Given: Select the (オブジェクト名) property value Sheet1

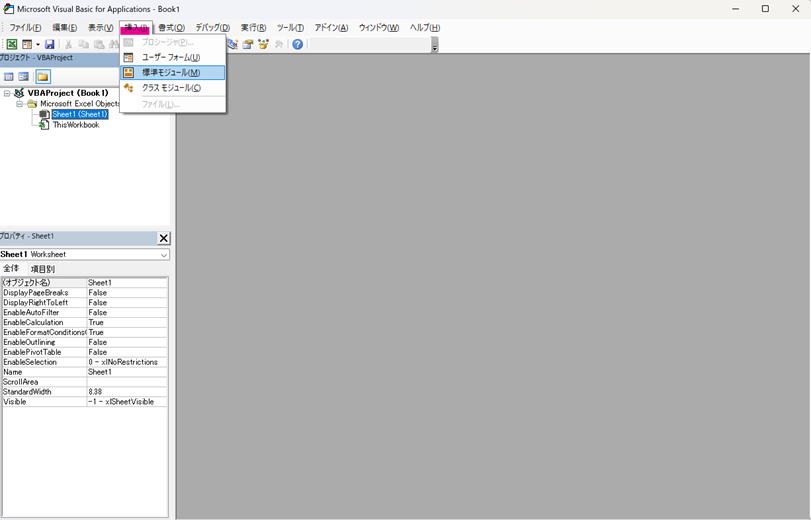Looking at the screenshot, I should (x=127, y=283).
